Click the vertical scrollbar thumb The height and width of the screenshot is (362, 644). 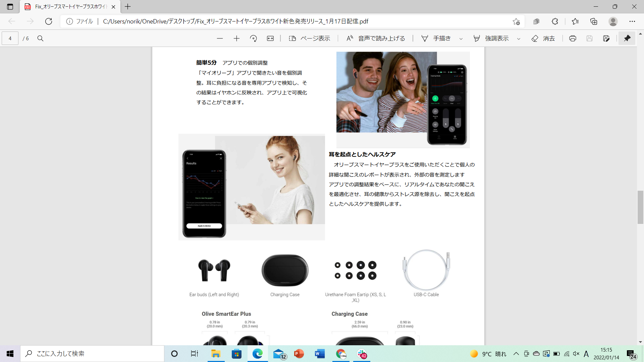pos(640,207)
